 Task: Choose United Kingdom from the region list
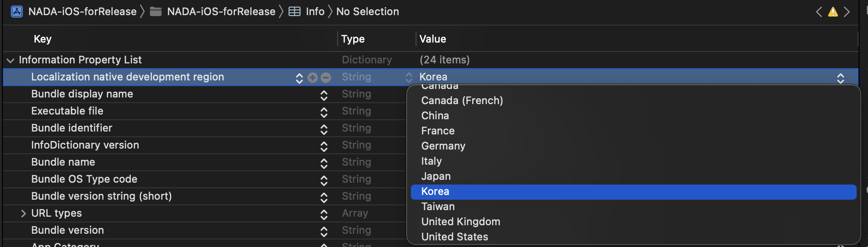click(x=633, y=221)
